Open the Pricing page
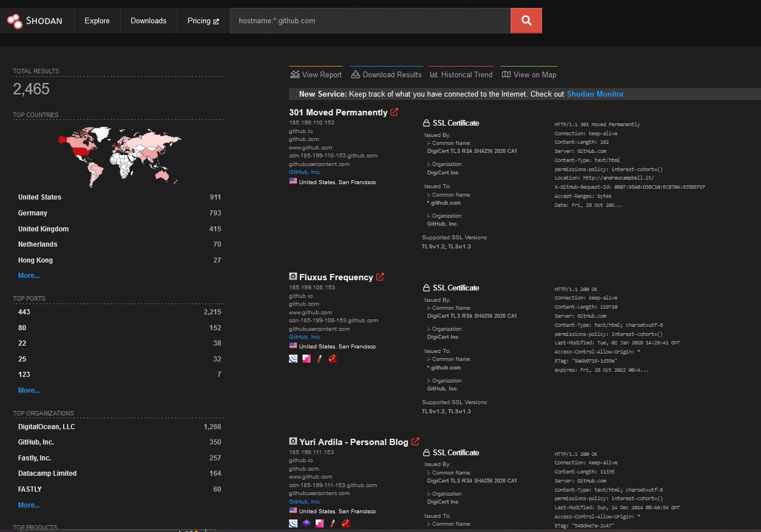 [203, 20]
